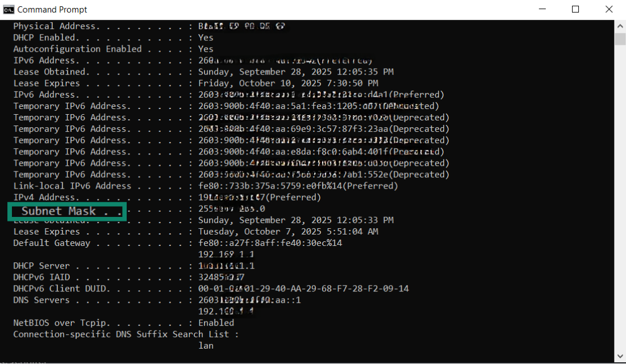Click the Command Prompt icon in the title bar
626x364 pixels.
point(9,9)
